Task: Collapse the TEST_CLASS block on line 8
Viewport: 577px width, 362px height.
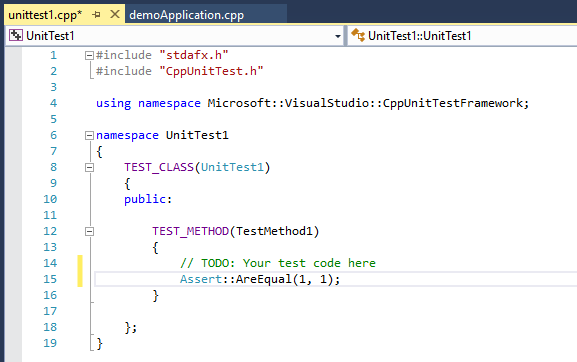Action: 89,167
